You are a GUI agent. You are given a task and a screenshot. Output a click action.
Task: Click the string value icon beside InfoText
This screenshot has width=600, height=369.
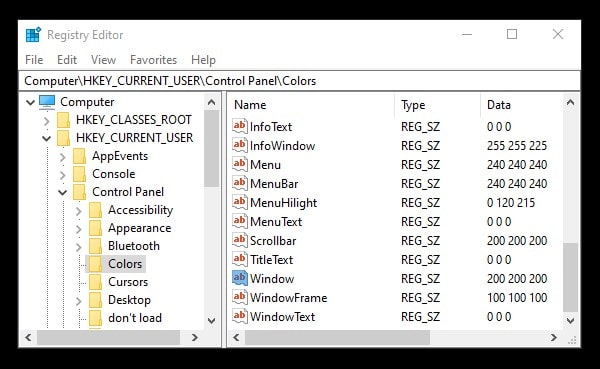pos(240,126)
